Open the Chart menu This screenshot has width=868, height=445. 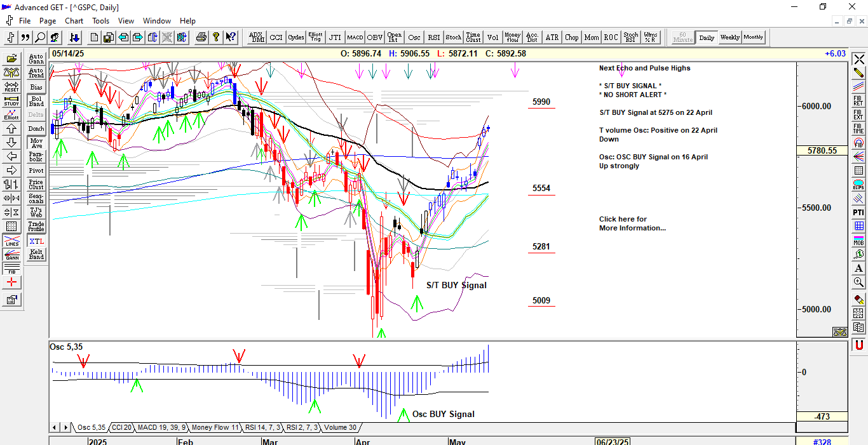(74, 21)
